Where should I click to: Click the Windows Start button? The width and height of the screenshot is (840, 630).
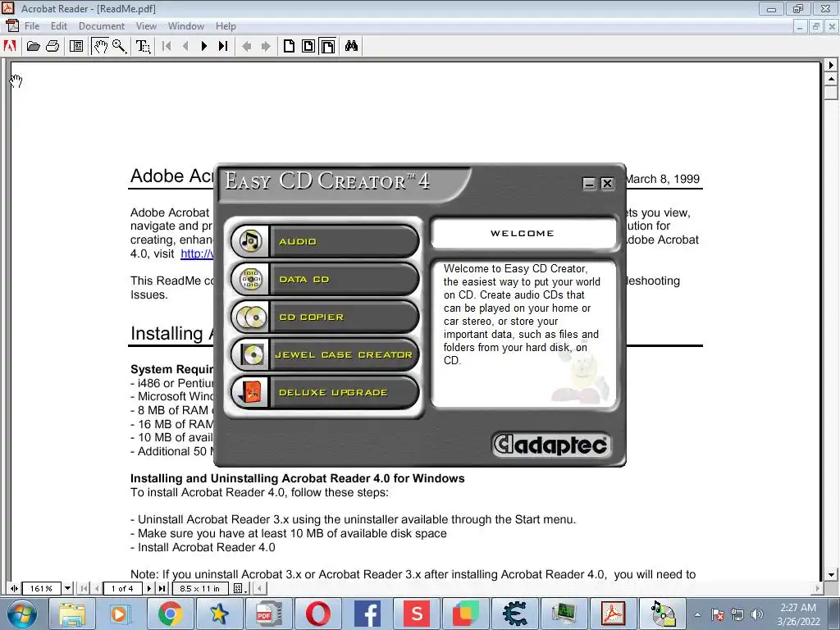22,614
